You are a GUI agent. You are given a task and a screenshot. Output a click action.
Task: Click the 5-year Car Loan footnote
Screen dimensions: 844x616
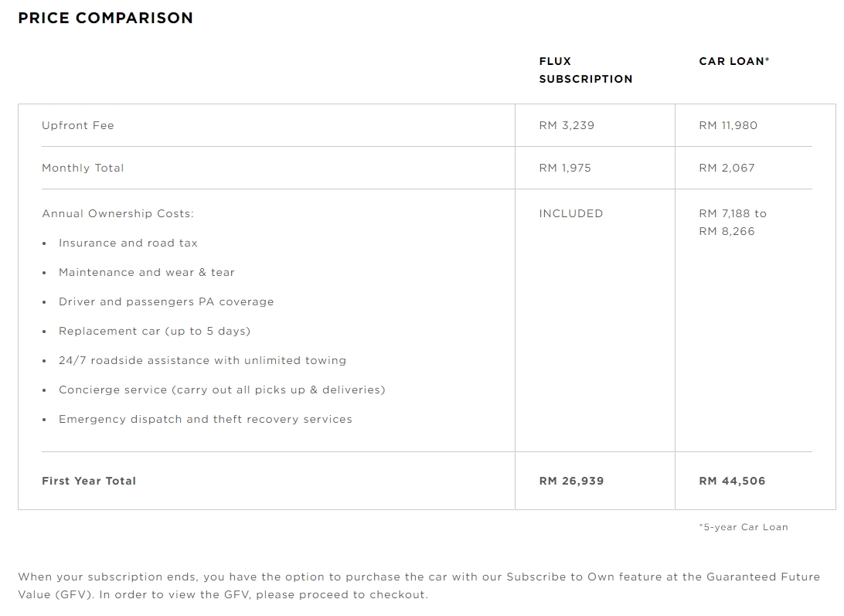tap(743, 527)
